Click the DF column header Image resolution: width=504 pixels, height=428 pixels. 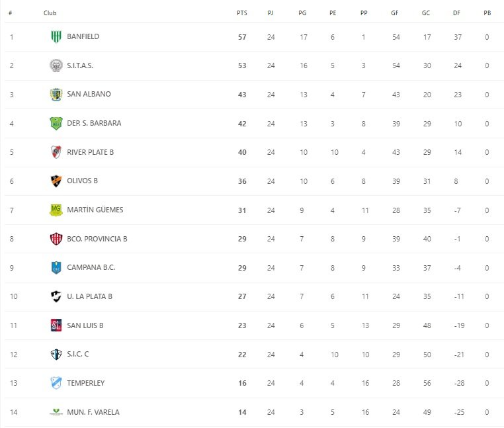tap(457, 13)
